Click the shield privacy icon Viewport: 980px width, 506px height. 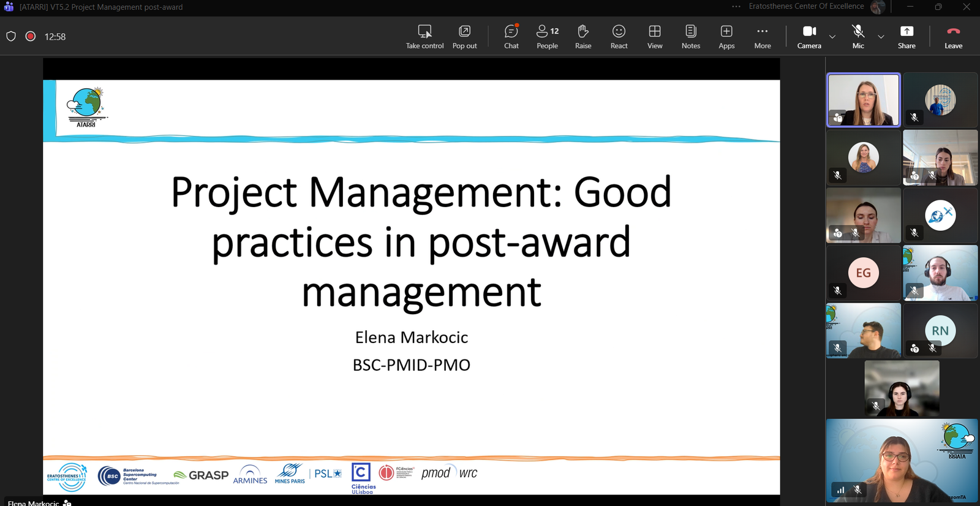coord(11,36)
